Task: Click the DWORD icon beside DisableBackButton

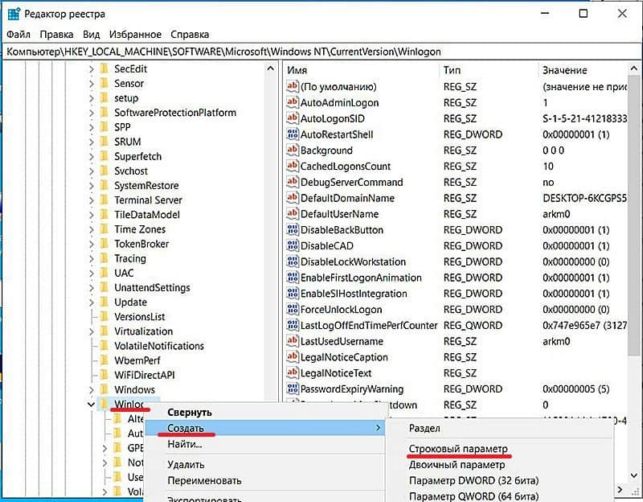Action: [292, 230]
